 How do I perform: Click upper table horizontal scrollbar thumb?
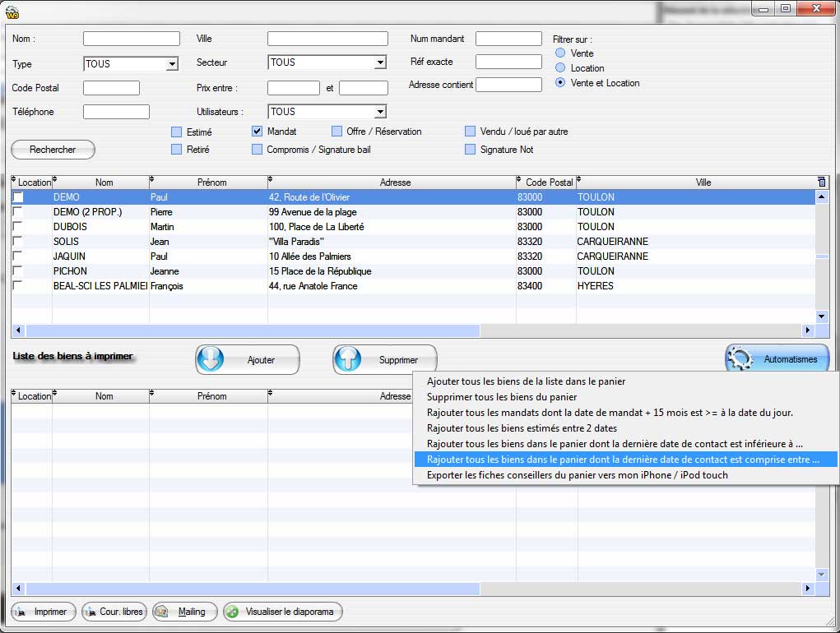[x=253, y=330]
